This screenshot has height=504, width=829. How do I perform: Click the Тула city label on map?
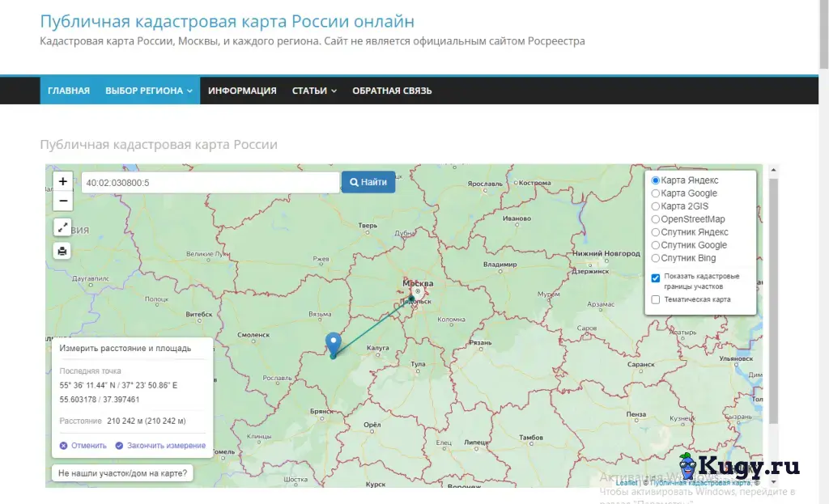pos(418,364)
